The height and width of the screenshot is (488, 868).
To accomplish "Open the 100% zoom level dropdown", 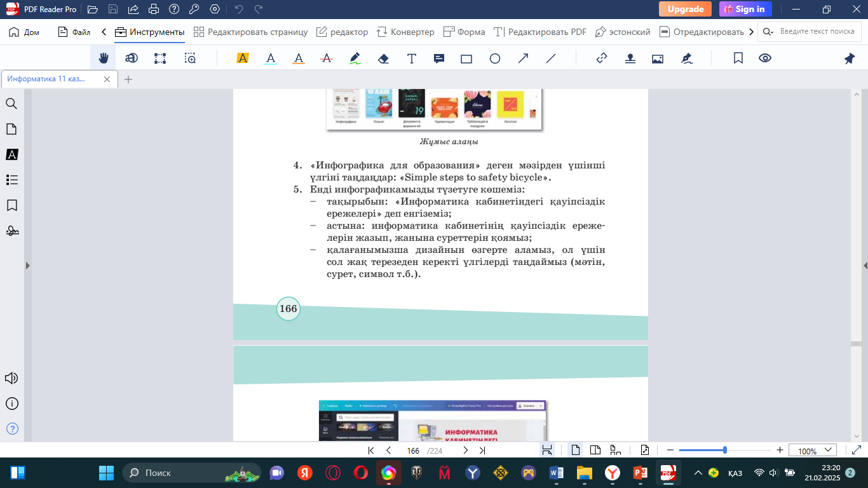I will (x=812, y=451).
